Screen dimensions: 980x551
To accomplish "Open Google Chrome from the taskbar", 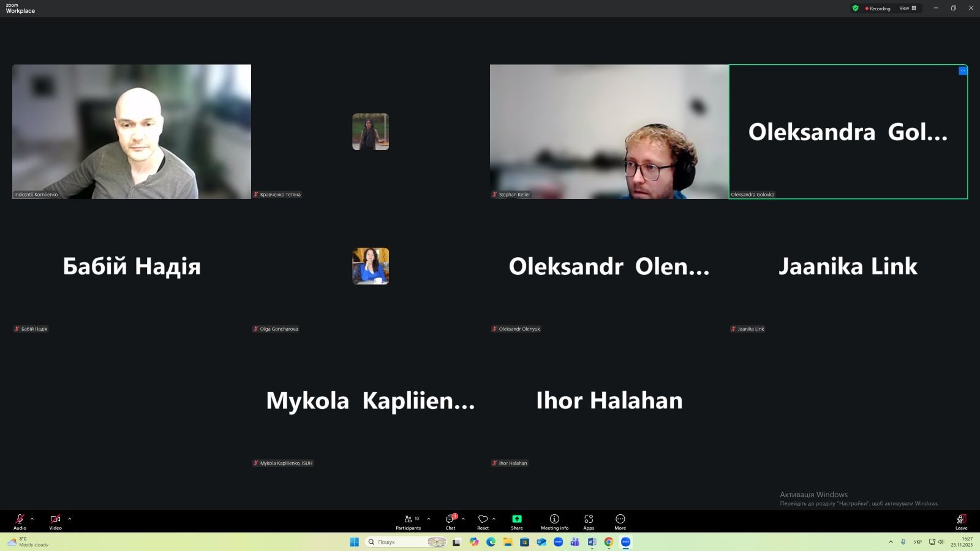I will (608, 542).
